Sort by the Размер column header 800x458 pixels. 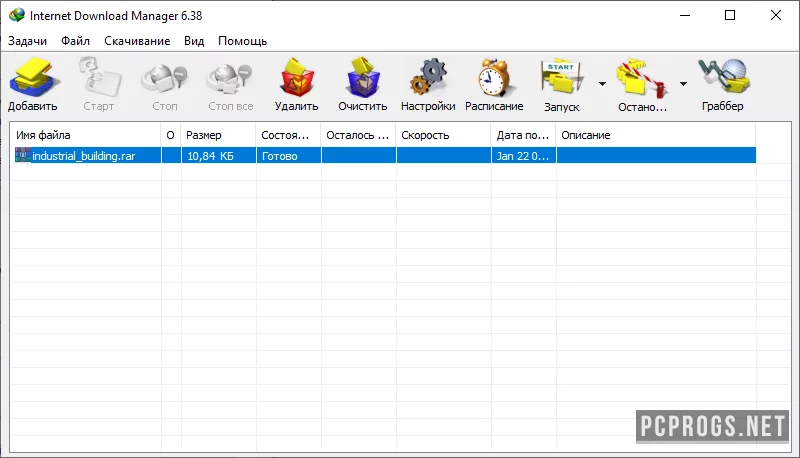coord(218,135)
